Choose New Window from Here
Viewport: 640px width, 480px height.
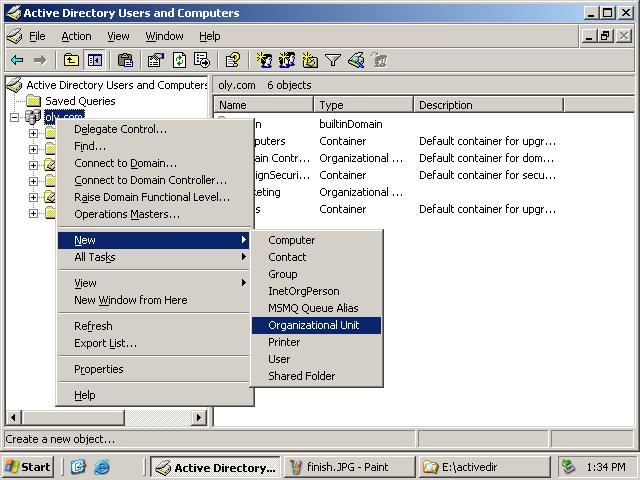[x=154, y=300]
